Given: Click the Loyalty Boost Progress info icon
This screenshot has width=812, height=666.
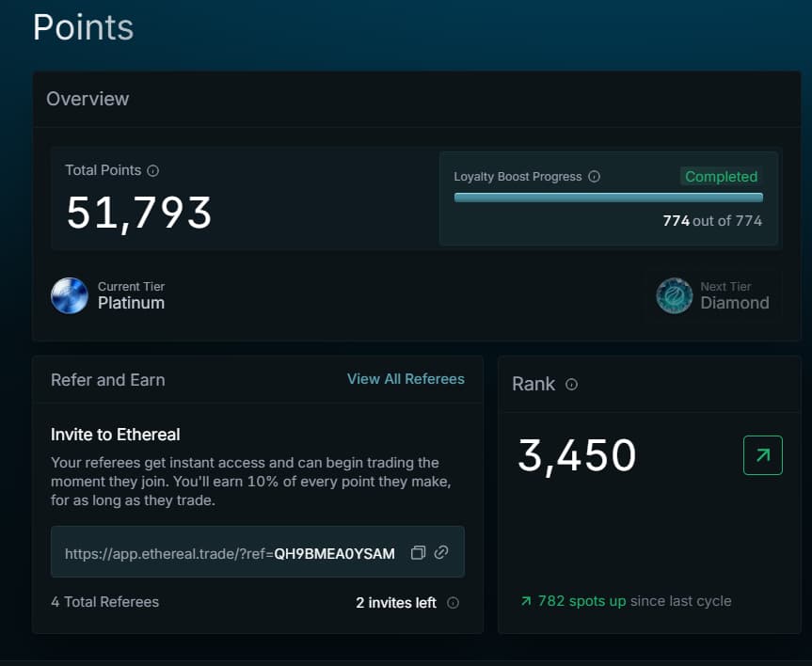Looking at the screenshot, I should click(x=594, y=177).
